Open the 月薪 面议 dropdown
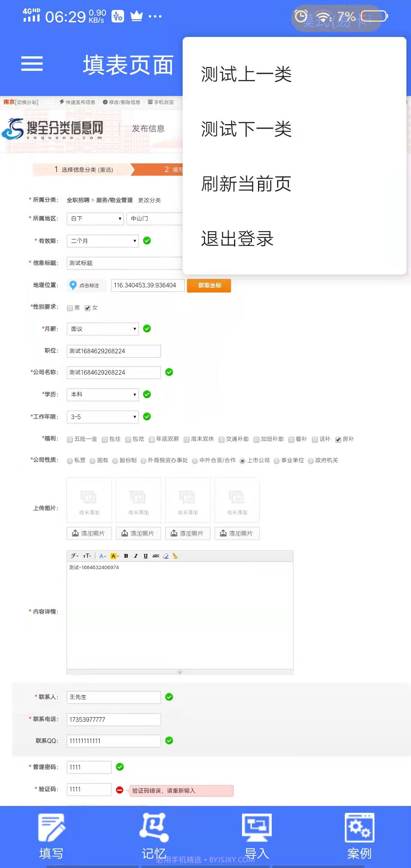This screenshot has height=868, width=411. click(102, 329)
